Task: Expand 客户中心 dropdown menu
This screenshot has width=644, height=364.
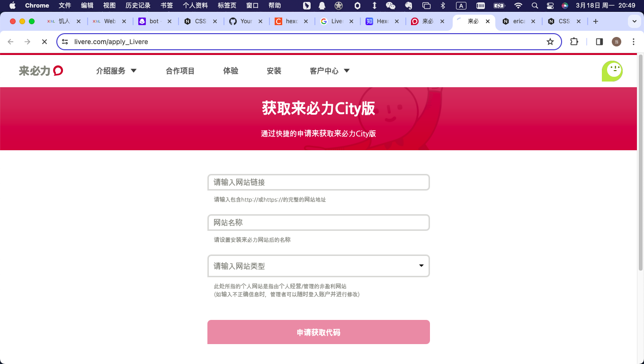Action: tap(330, 71)
